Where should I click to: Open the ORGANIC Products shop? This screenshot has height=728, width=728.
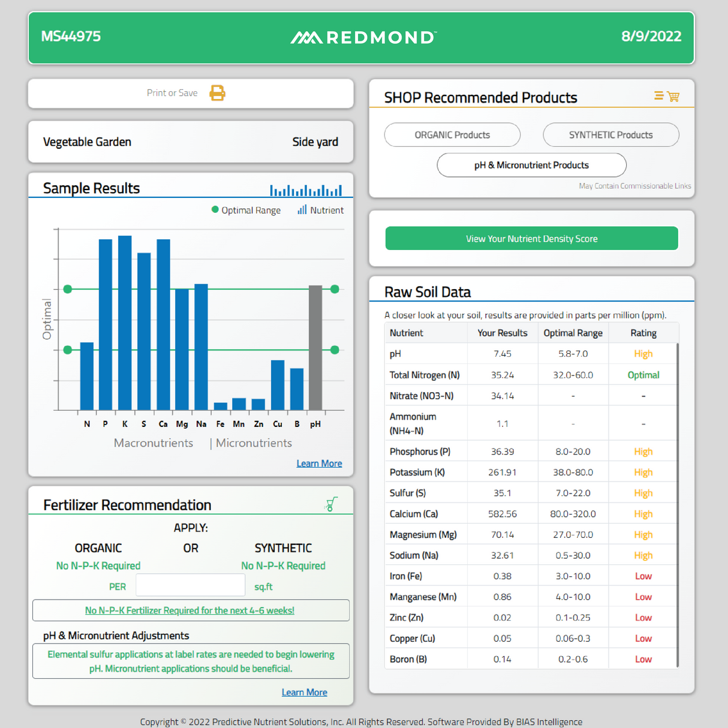coord(452,135)
